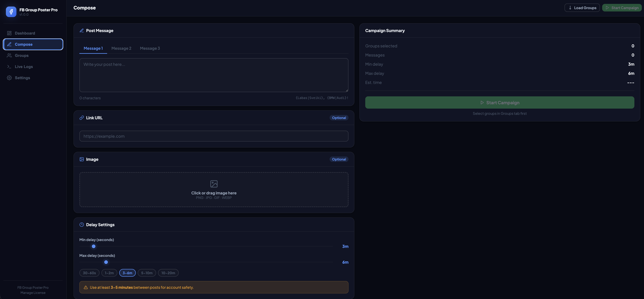The image size is (644, 299).
Task: Click the play icon in summary Start Campaign
Action: [x=482, y=103]
